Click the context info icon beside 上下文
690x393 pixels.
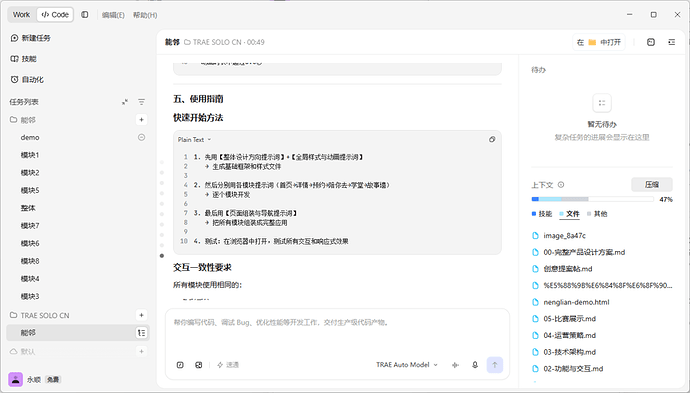pos(561,185)
